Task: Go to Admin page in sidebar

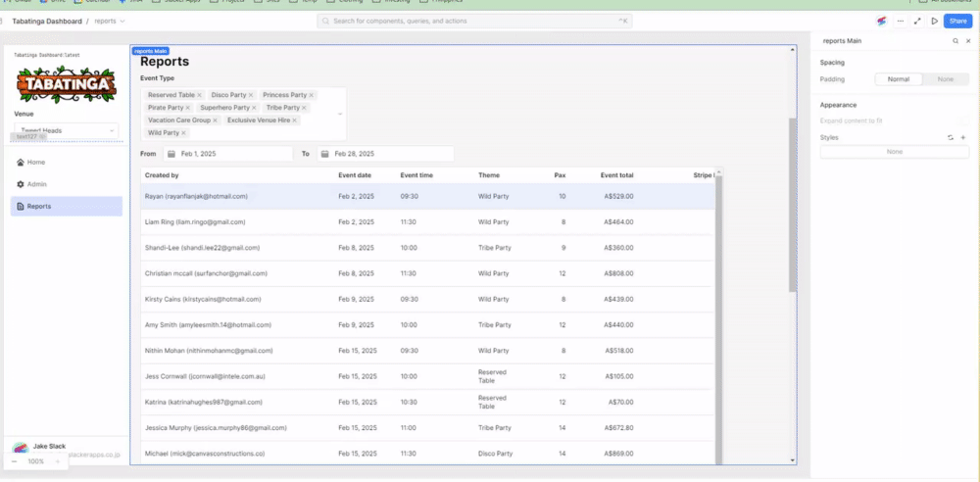Action: (67, 184)
